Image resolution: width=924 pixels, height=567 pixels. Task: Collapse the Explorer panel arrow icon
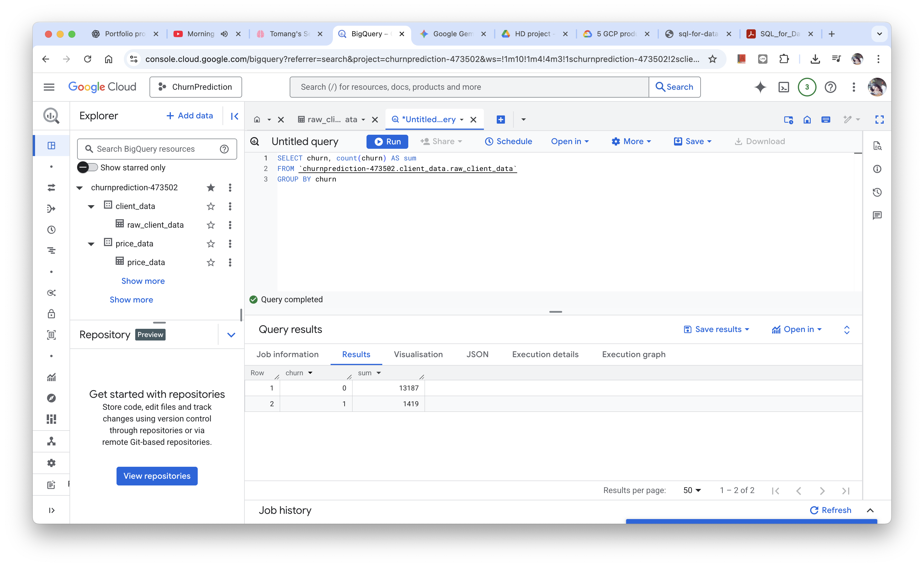click(235, 116)
